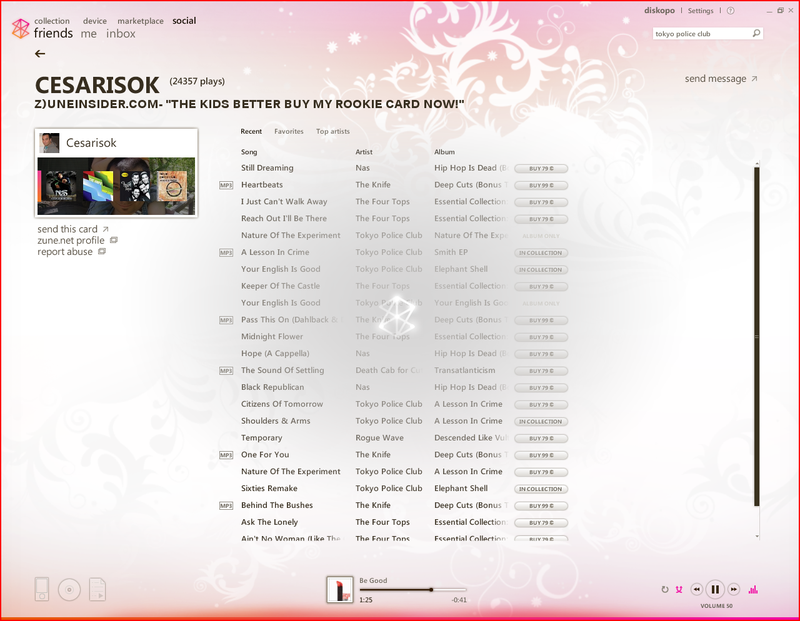The width and height of the screenshot is (800, 621).
Task: Select the song Citizens Of Tomorrow
Action: 282,404
